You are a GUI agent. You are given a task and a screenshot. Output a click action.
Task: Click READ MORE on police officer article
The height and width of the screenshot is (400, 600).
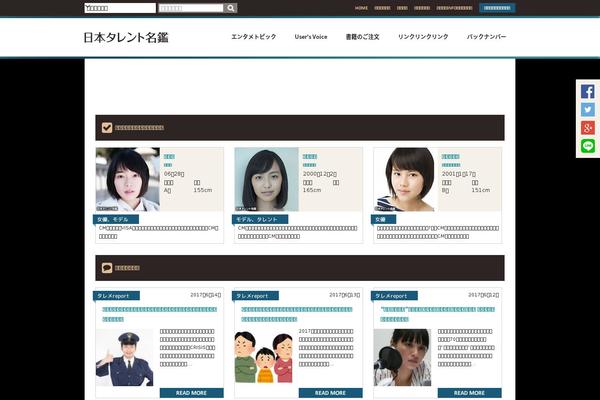(x=192, y=393)
